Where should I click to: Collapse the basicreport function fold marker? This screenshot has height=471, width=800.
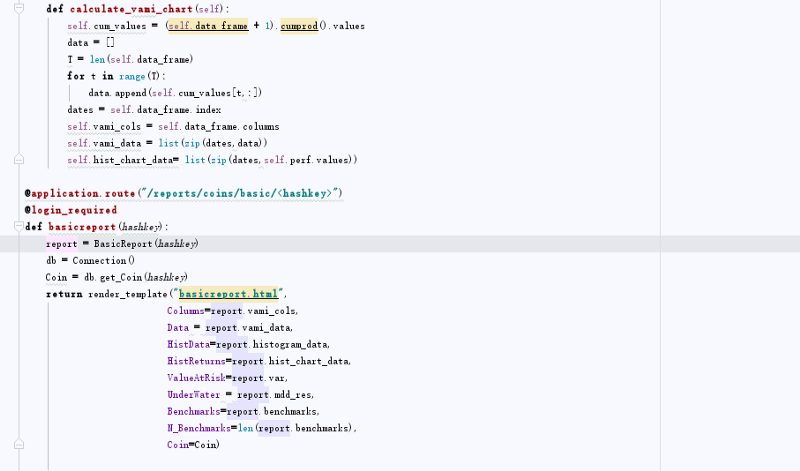pyautogui.click(x=18, y=227)
